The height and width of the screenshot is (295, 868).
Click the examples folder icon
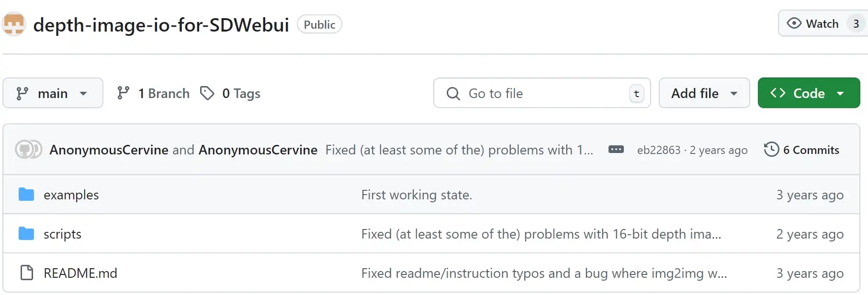pyautogui.click(x=26, y=195)
